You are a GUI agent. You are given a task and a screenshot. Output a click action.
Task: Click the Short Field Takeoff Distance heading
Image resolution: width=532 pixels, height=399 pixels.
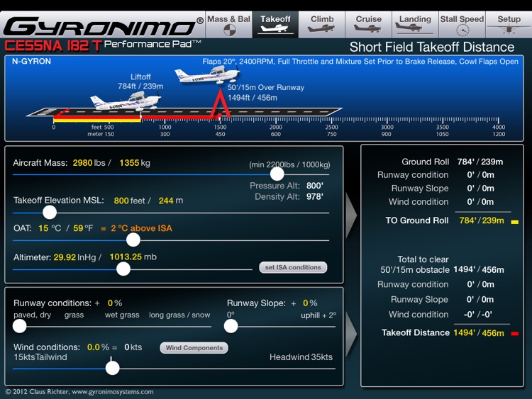[432, 47]
